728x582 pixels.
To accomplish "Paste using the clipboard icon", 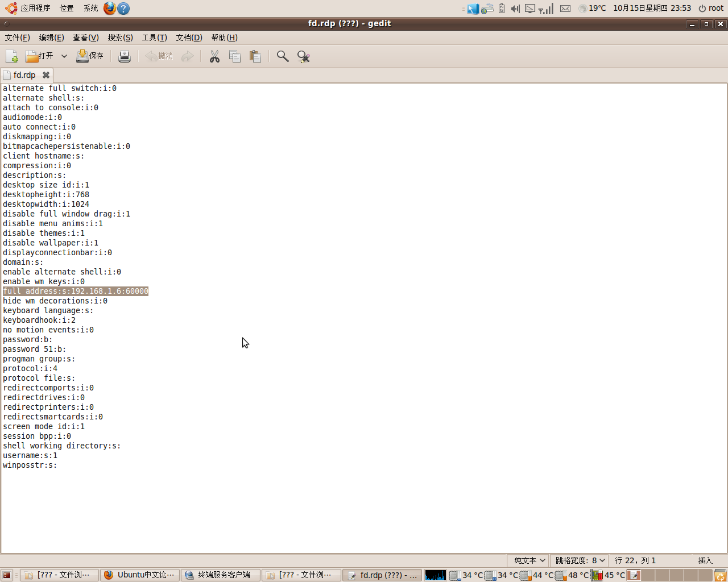I will click(x=255, y=56).
